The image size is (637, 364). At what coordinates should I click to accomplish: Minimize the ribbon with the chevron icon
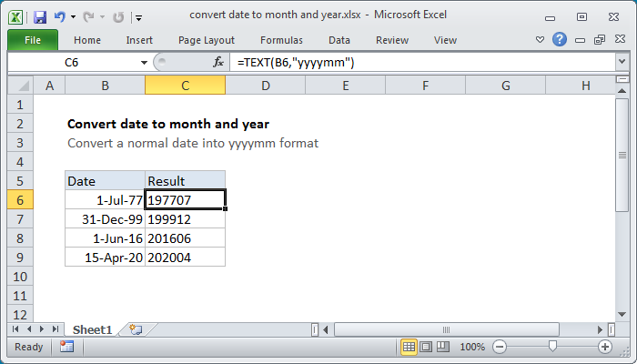[540, 39]
